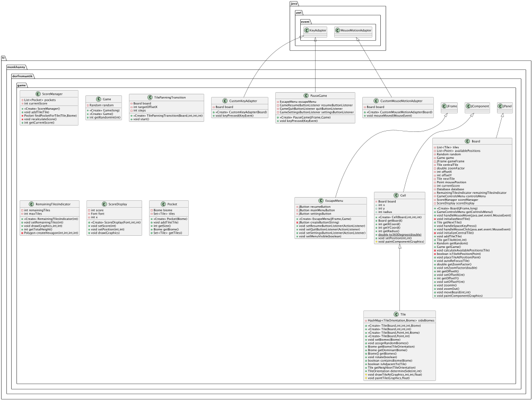
Task: Click the RemainingTilesIndicator class title
Action: pyautogui.click(x=51, y=203)
